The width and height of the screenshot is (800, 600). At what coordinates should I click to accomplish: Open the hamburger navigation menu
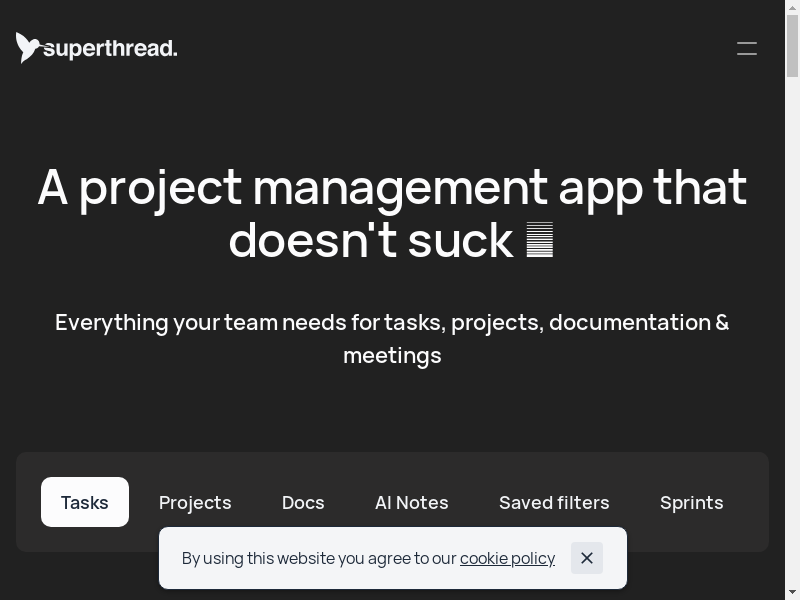pos(746,48)
